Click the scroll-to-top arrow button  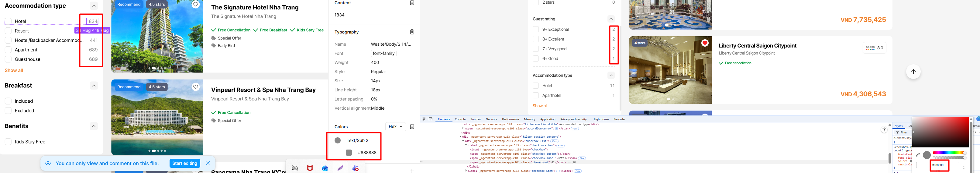coord(913,72)
